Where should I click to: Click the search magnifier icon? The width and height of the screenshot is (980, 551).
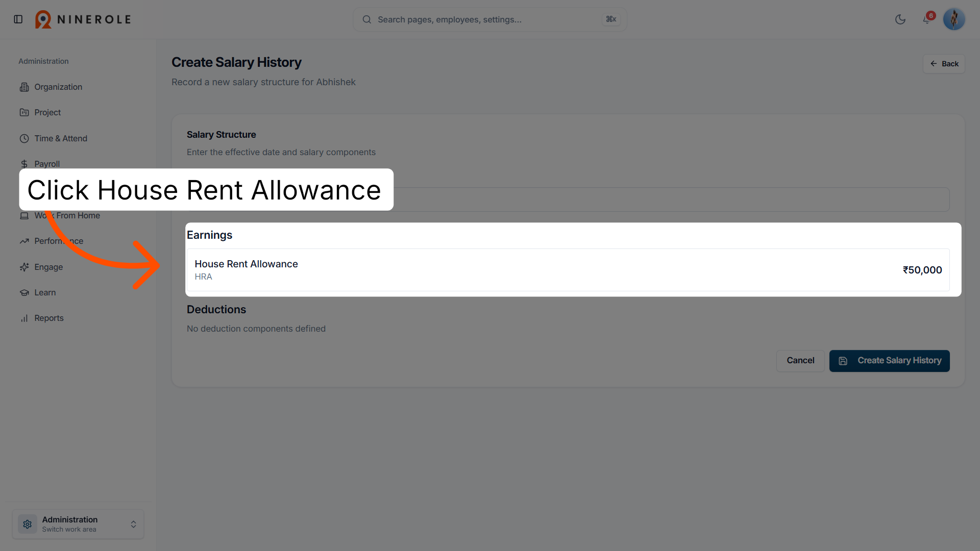[366, 19]
